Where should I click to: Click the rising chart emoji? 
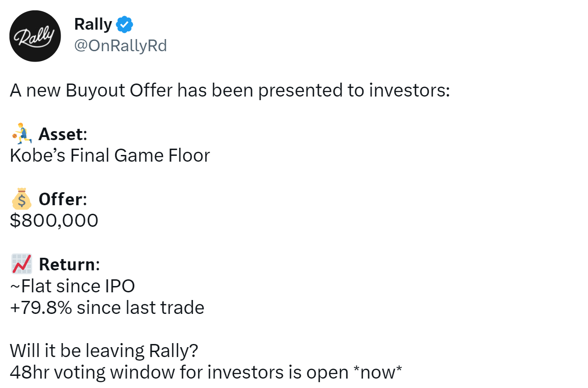(x=22, y=264)
